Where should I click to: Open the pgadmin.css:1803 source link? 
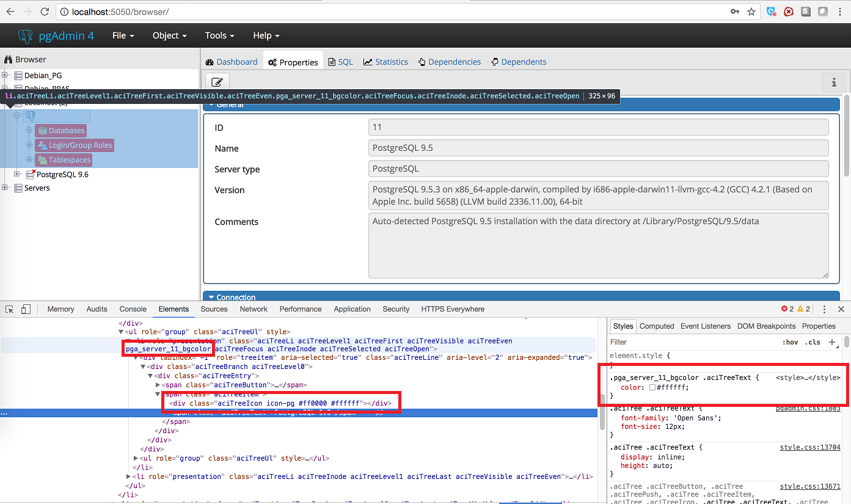click(808, 408)
